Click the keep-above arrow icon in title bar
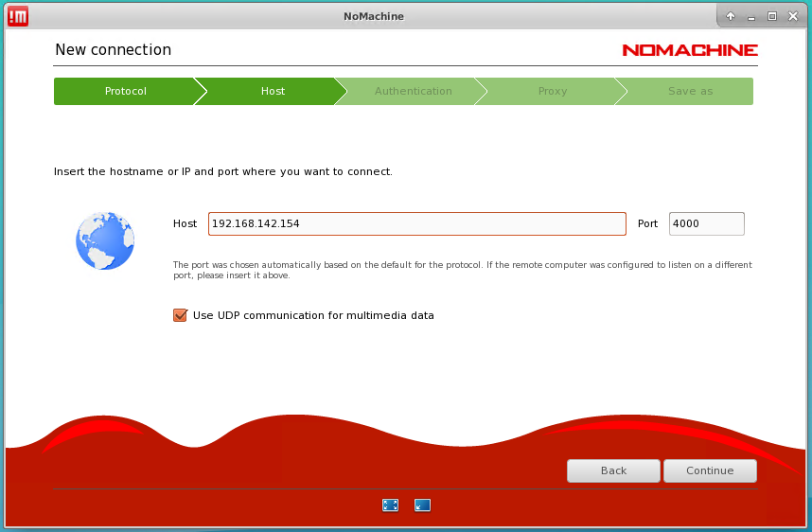 click(x=731, y=16)
